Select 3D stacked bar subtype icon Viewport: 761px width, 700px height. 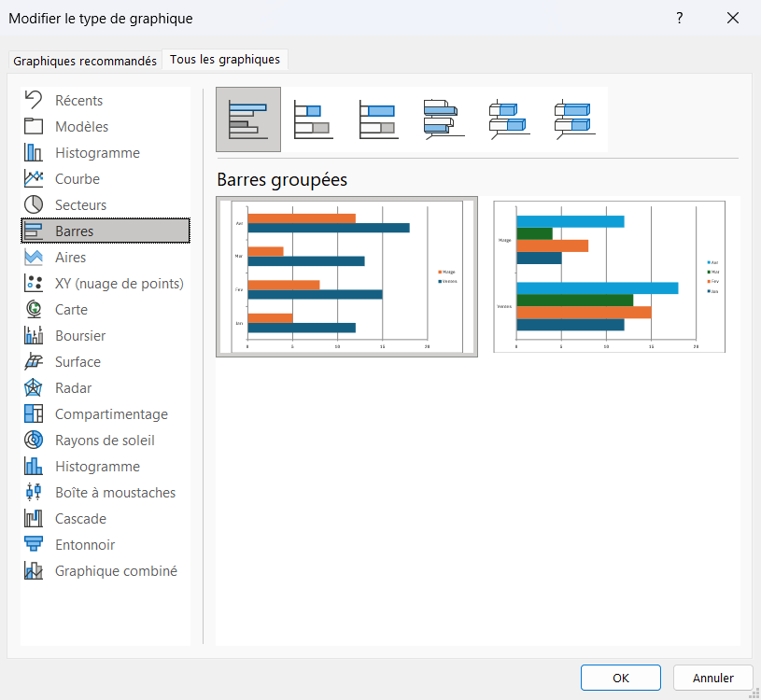[509, 119]
